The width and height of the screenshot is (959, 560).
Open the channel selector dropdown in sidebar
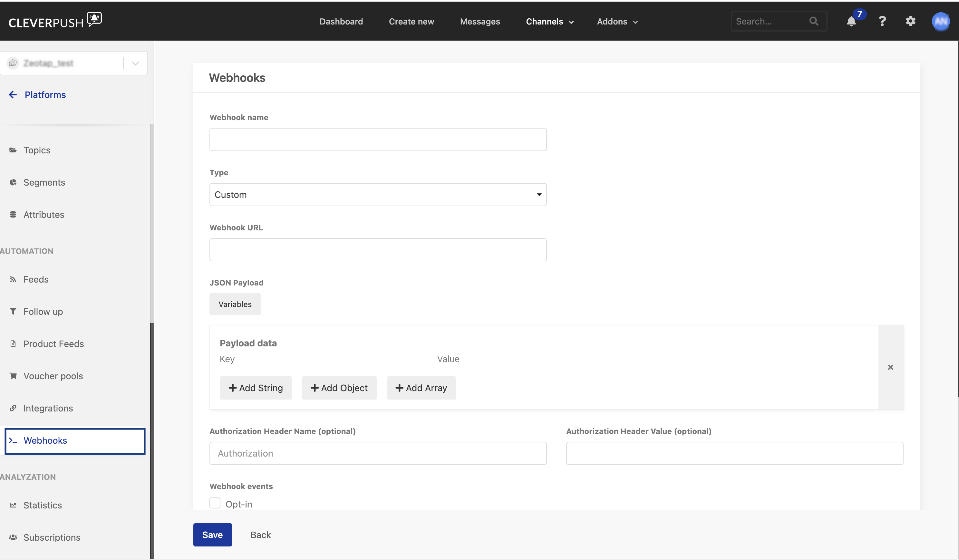point(135,63)
